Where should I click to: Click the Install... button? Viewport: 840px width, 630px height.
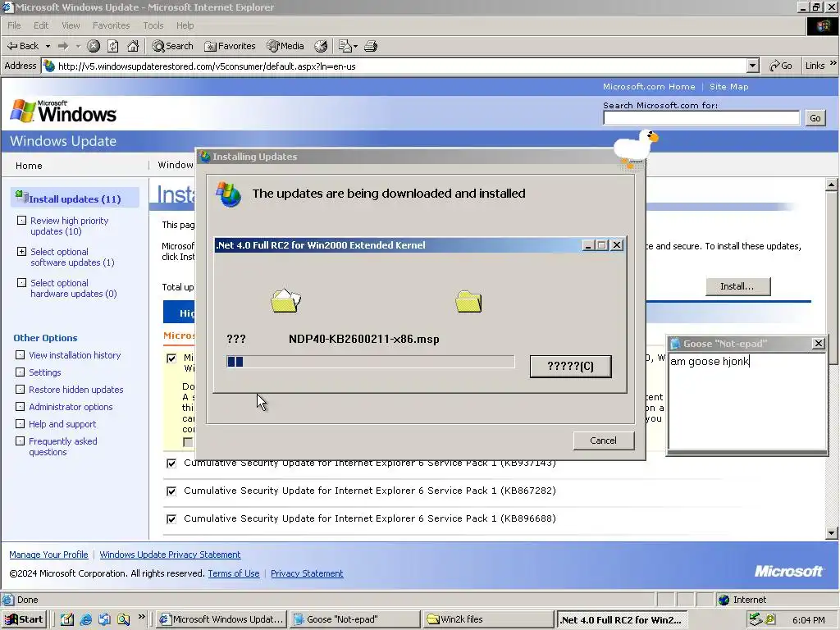coord(737,286)
